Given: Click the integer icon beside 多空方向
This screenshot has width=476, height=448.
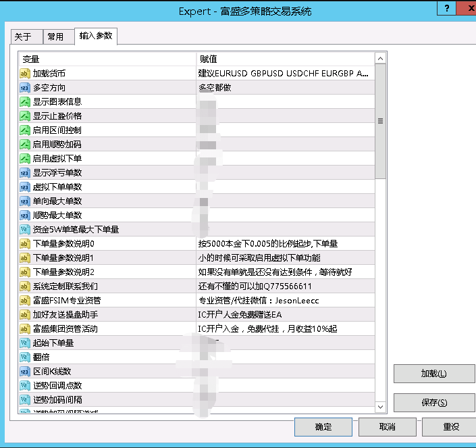Looking at the screenshot, I should pos(25,88).
